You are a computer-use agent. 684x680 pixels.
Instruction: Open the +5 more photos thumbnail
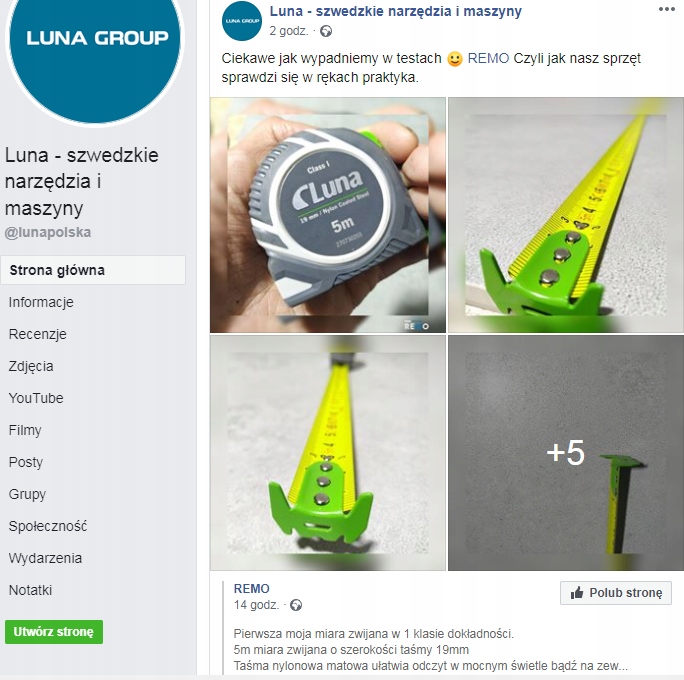click(x=566, y=453)
